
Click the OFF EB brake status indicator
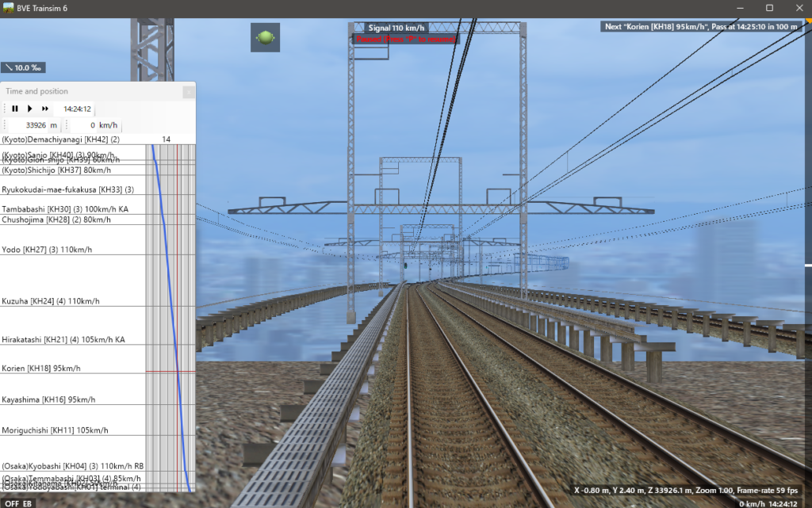point(17,502)
